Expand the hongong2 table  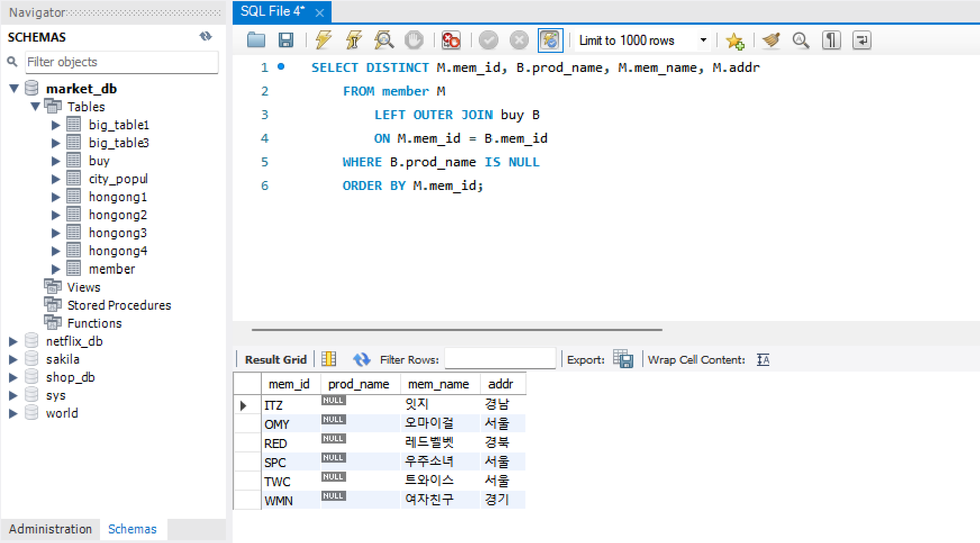coord(56,215)
